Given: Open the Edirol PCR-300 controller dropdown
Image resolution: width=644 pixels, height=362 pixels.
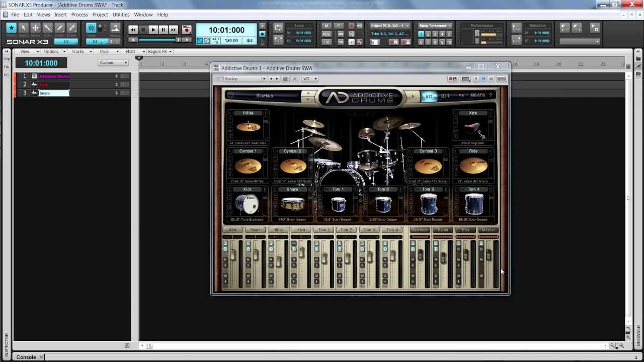Looking at the screenshot, I should [390, 26].
